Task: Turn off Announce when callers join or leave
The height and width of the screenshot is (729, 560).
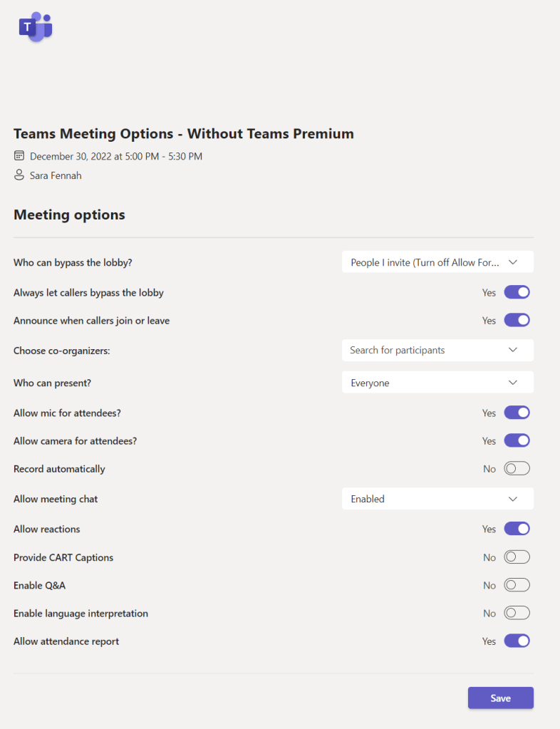Action: coord(517,321)
